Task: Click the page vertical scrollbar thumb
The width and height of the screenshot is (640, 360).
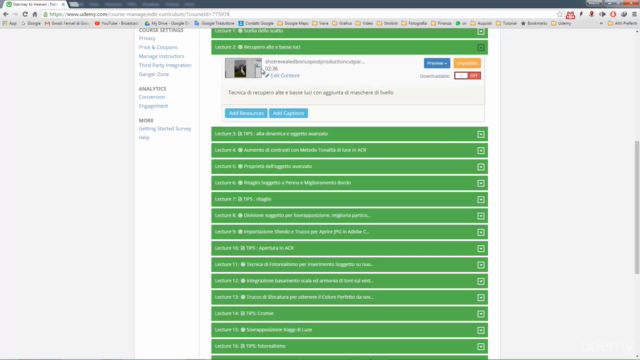Action: [x=637, y=207]
